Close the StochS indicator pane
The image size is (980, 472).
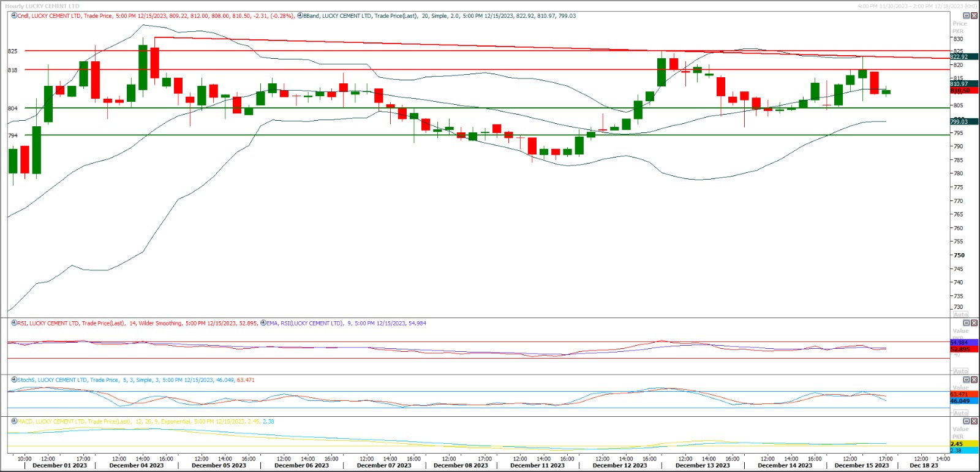974,380
